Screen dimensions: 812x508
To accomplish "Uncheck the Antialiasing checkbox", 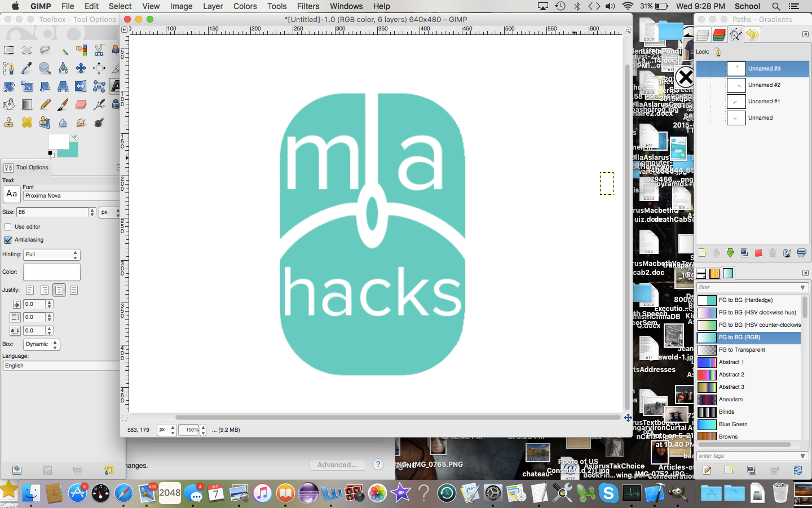I will pyautogui.click(x=8, y=240).
